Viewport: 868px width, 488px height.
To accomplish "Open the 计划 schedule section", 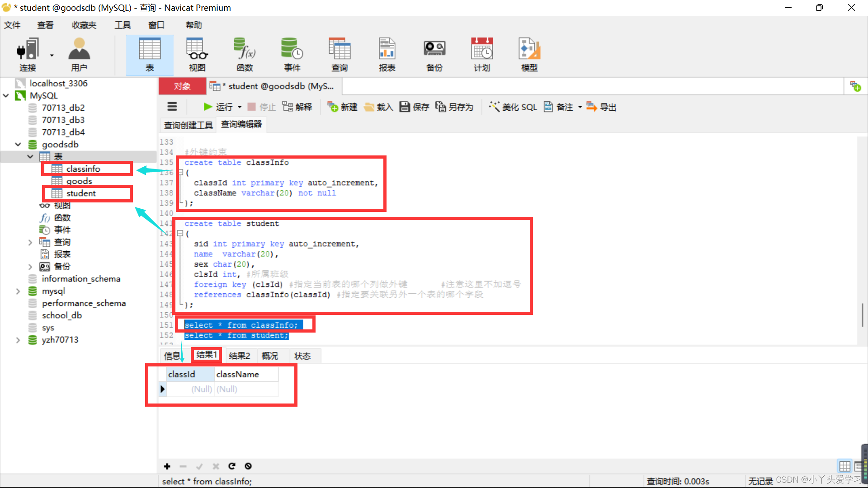I will click(x=482, y=55).
